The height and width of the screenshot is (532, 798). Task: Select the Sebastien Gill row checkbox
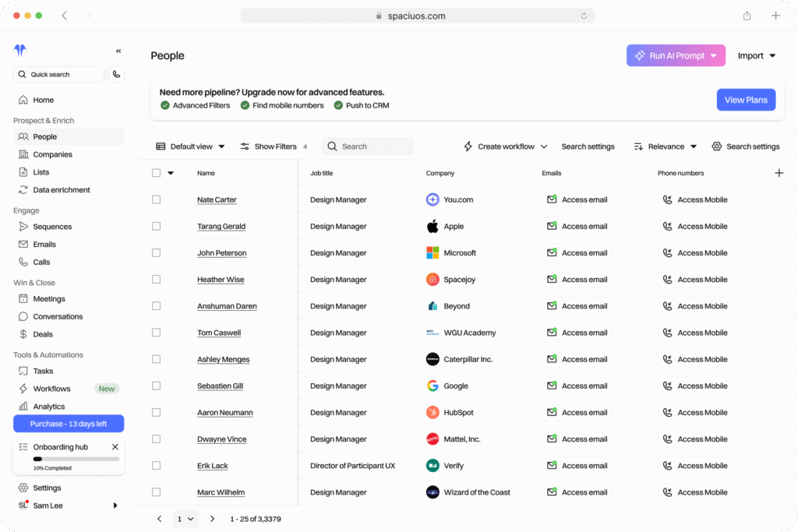point(156,386)
